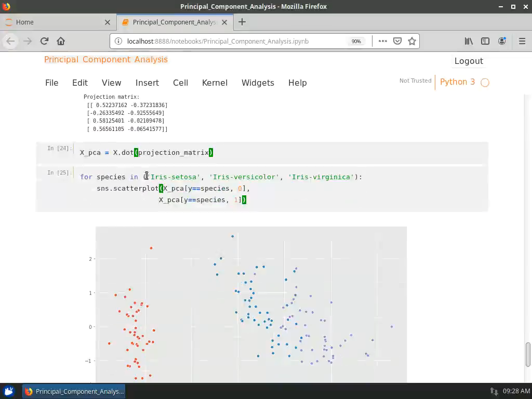
Task: Open page actions three-dots menu
Action: (x=383, y=41)
